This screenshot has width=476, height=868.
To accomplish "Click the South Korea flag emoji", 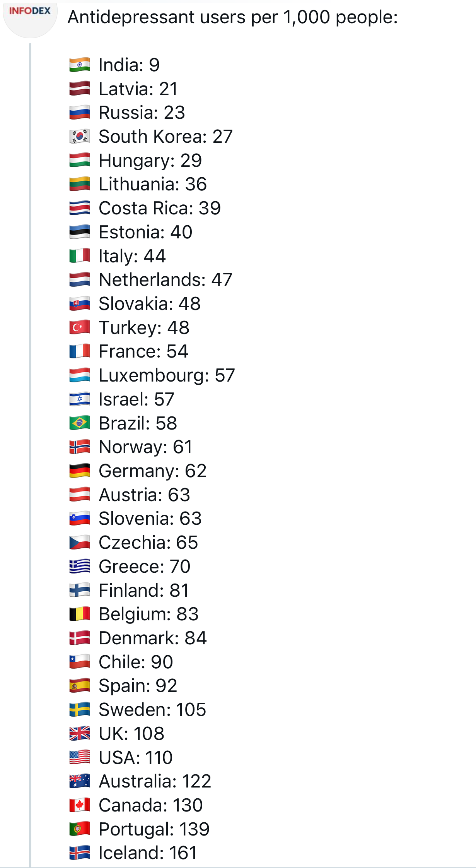I will click(80, 136).
